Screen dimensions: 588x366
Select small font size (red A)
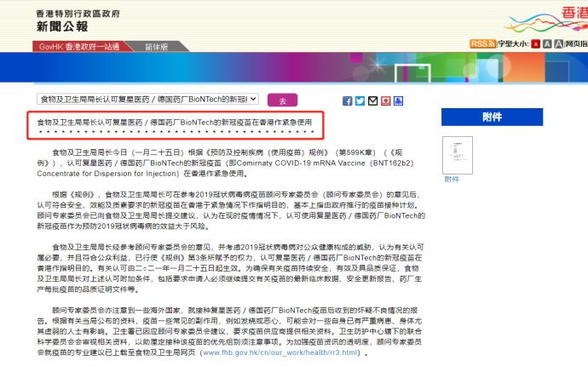click(536, 44)
